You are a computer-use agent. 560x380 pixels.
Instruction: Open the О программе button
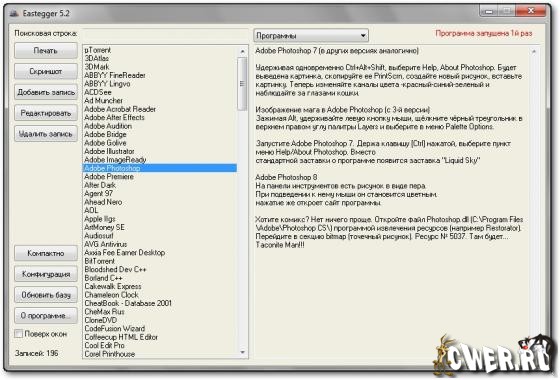click(x=46, y=316)
